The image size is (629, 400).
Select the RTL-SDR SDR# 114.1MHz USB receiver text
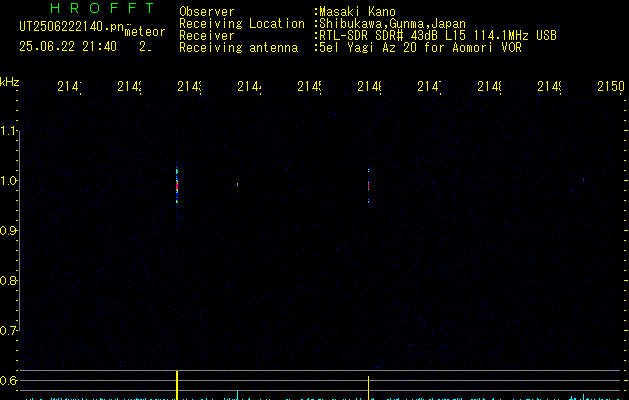coord(438,36)
